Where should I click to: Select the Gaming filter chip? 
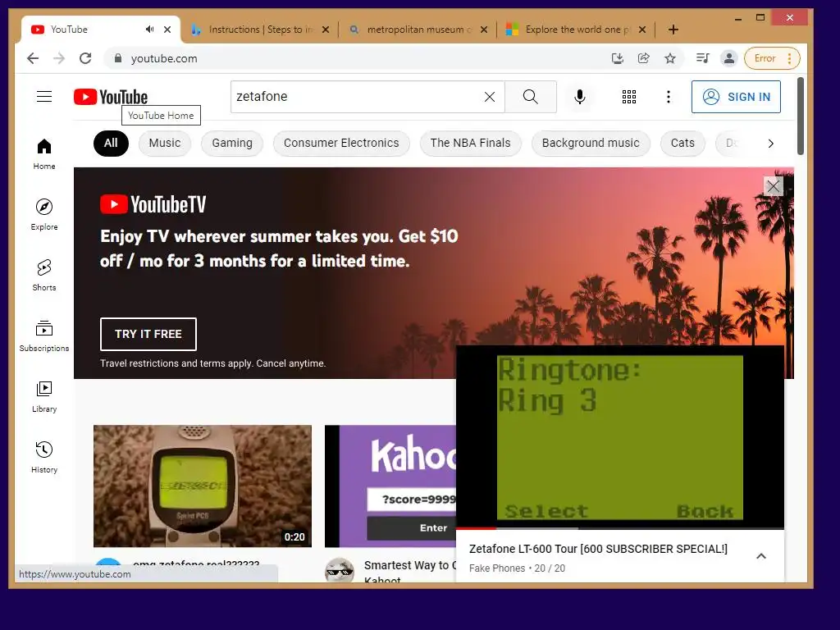(x=232, y=143)
